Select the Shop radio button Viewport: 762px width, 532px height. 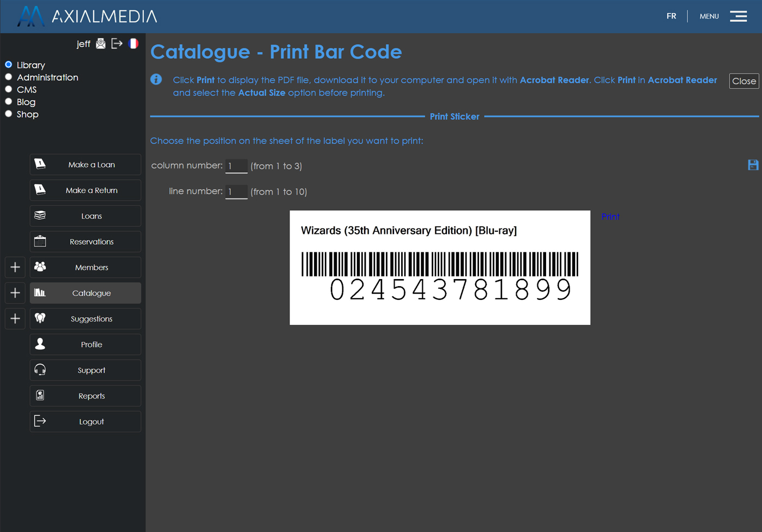point(9,114)
